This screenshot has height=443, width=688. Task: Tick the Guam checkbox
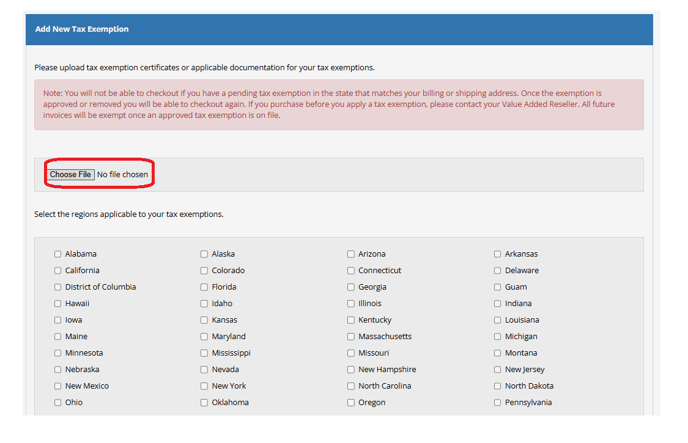pos(497,287)
